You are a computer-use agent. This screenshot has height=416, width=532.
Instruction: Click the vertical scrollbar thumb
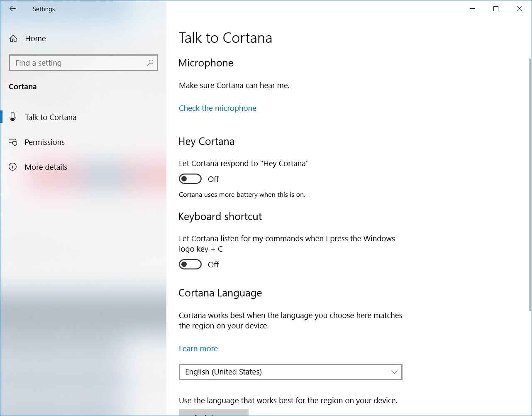pos(530,184)
